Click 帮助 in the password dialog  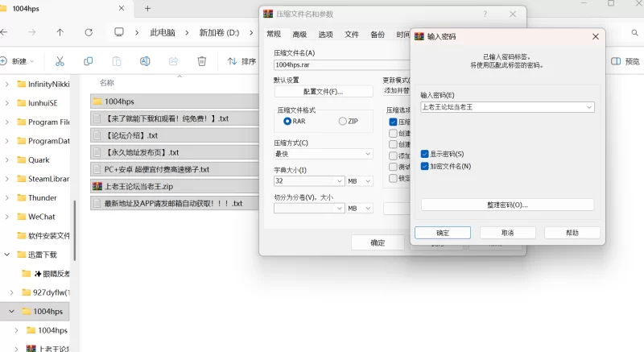click(572, 233)
